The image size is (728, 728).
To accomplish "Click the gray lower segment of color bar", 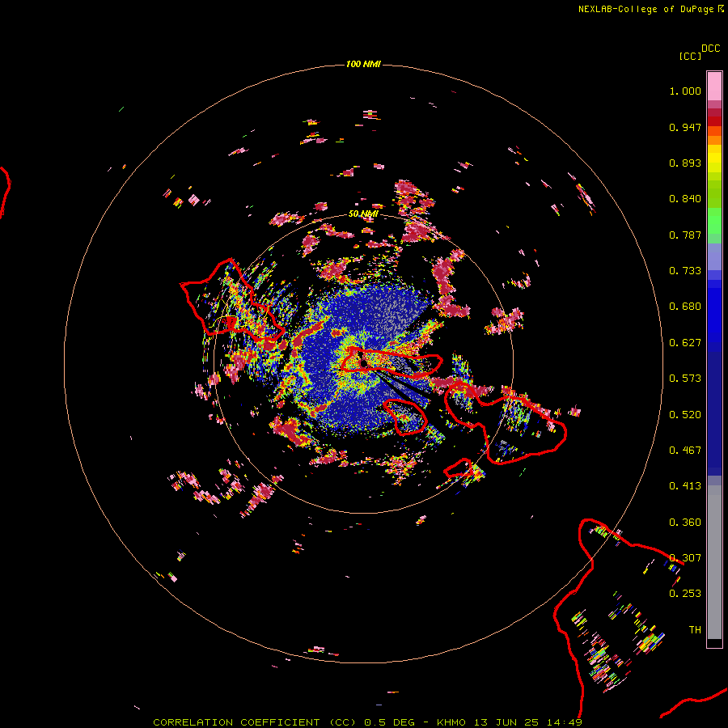I will coord(714,562).
